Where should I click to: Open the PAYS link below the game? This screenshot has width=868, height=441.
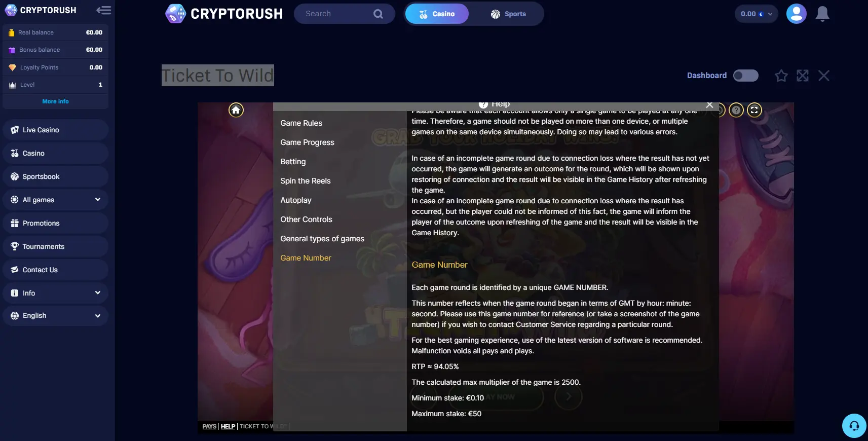pos(209,426)
